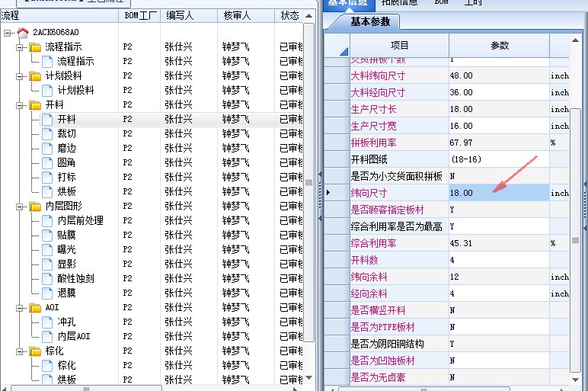Click the document icon beside 磨边
This screenshot has width=588, height=391.
coord(47,149)
